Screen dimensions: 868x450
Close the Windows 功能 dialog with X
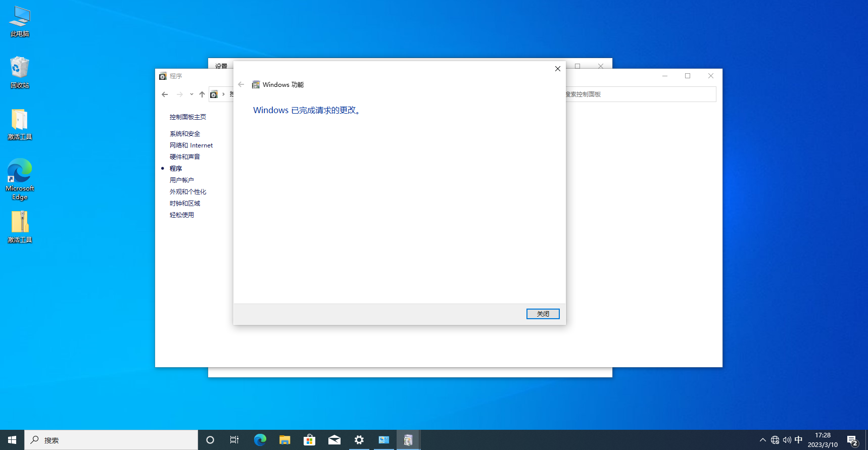[x=558, y=69]
